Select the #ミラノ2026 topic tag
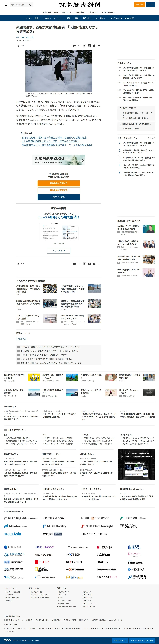This screenshot has height=644, width=159. point(116,18)
